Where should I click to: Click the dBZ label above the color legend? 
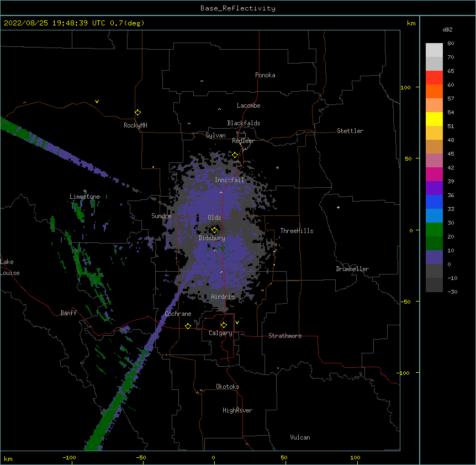(x=447, y=29)
